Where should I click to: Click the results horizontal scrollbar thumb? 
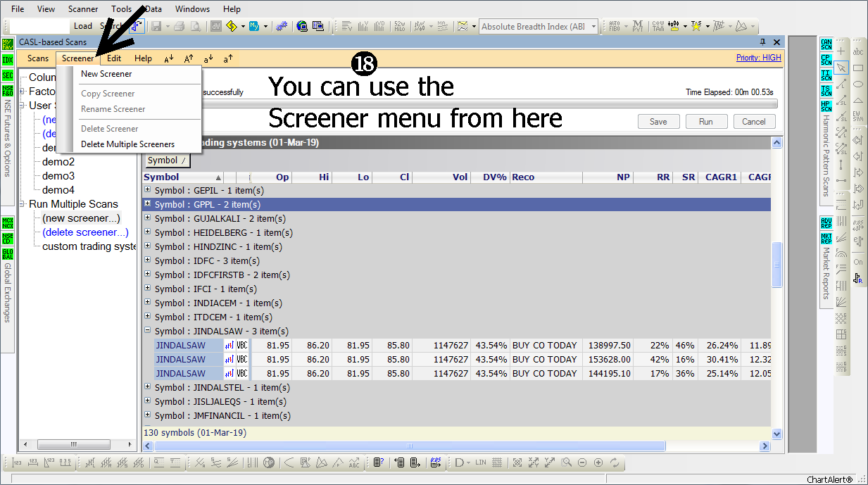click(409, 446)
